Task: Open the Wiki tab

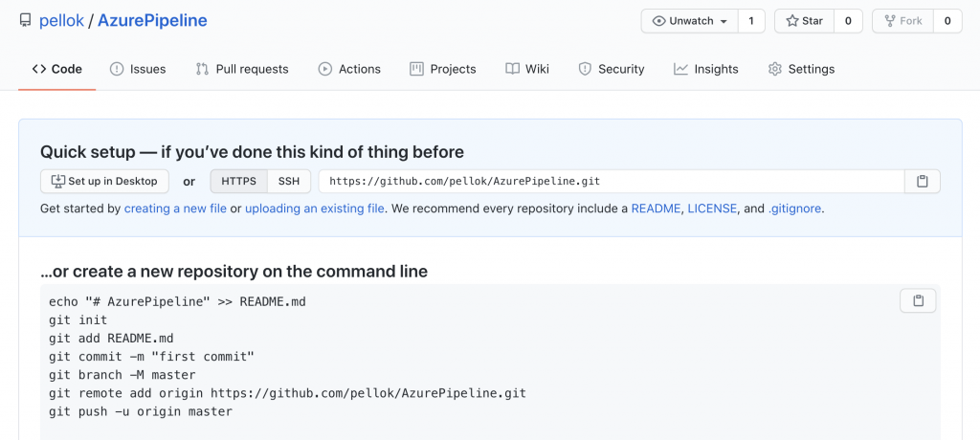Action: pos(527,69)
